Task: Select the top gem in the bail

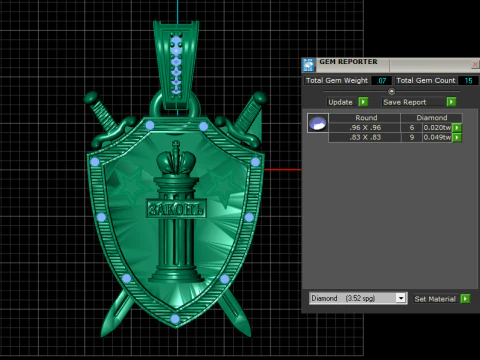Action: click(176, 42)
